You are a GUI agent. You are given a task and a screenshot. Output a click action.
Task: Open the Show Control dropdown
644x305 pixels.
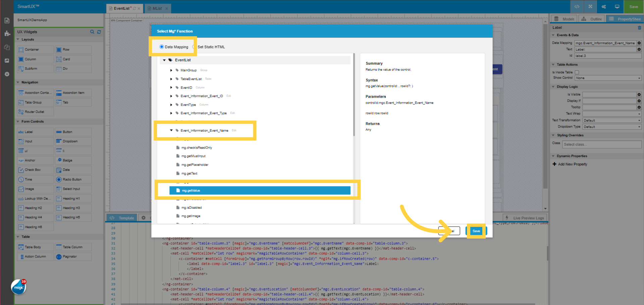(608, 78)
